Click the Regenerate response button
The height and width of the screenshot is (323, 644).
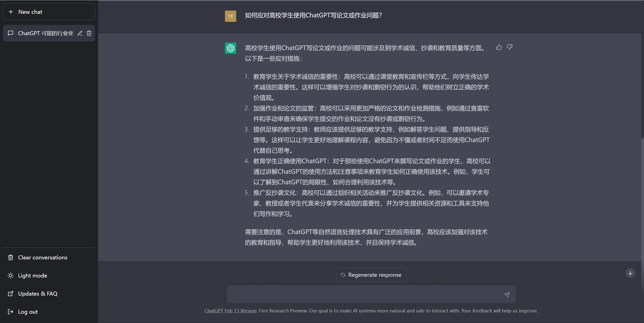coord(371,275)
